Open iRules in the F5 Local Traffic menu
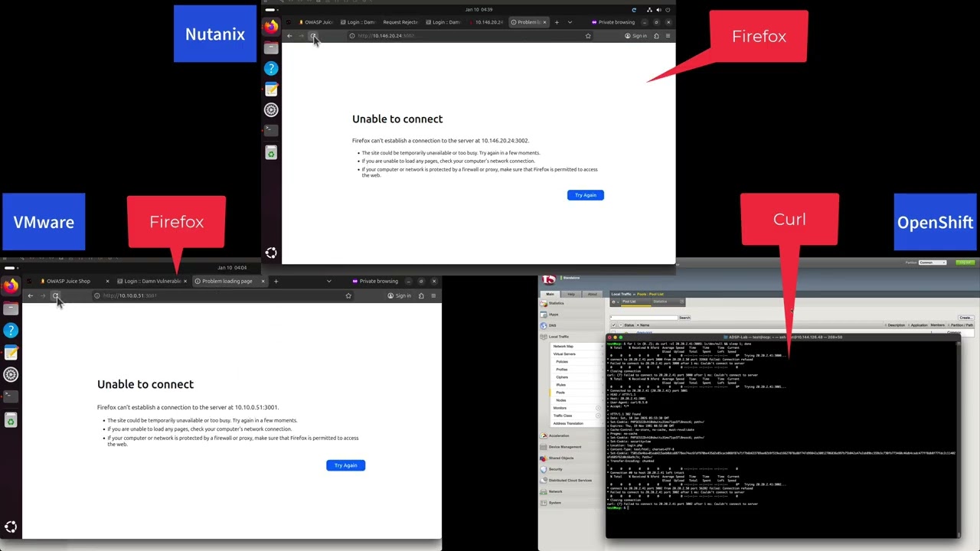980x551 pixels. coord(561,385)
